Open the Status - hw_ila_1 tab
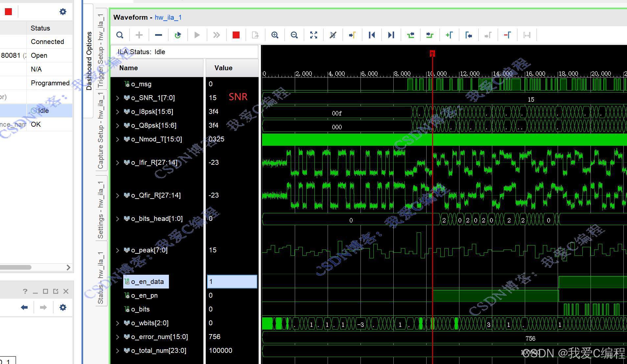Image resolution: width=627 pixels, height=364 pixels. pyautogui.click(x=101, y=274)
